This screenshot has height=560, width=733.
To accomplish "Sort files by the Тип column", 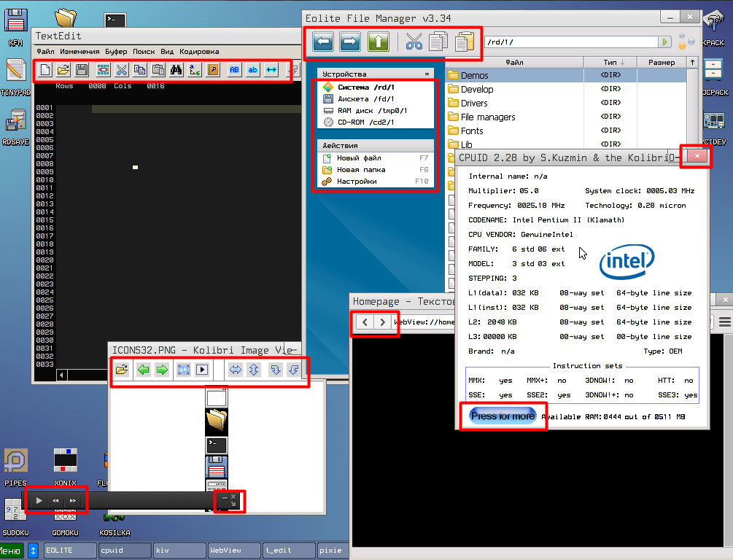I will click(x=613, y=62).
